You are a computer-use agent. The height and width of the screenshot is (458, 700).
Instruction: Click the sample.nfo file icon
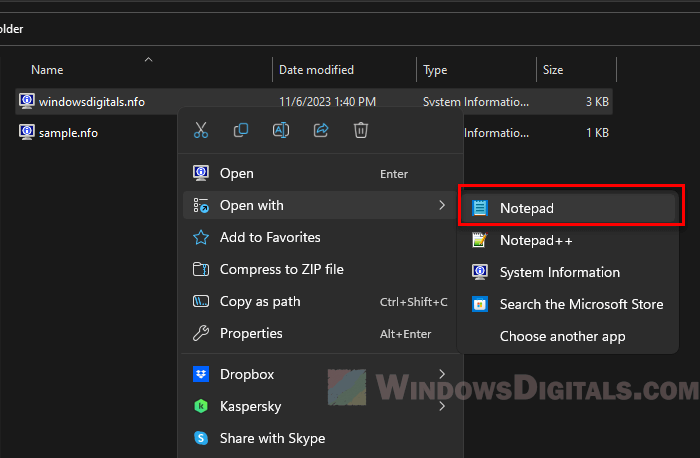click(27, 132)
